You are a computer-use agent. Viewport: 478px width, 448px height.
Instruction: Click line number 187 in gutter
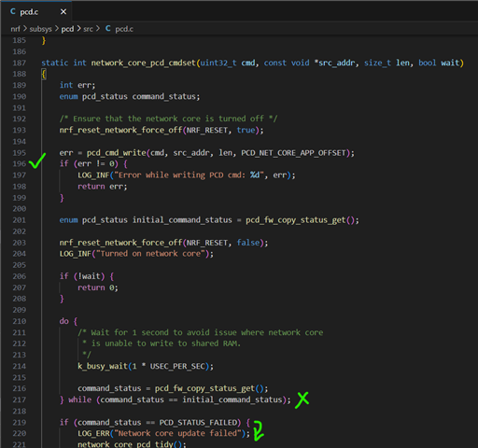click(20, 63)
